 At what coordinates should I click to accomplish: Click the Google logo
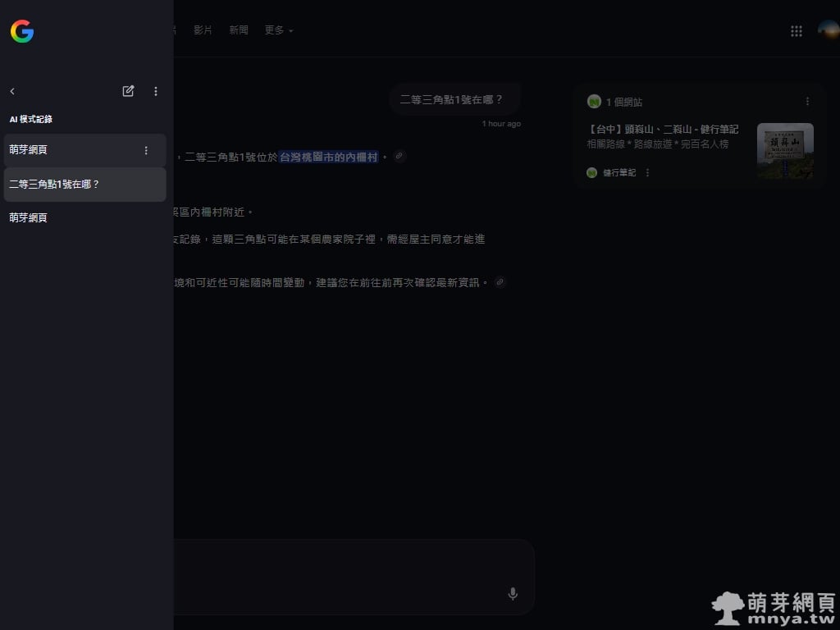click(22, 32)
